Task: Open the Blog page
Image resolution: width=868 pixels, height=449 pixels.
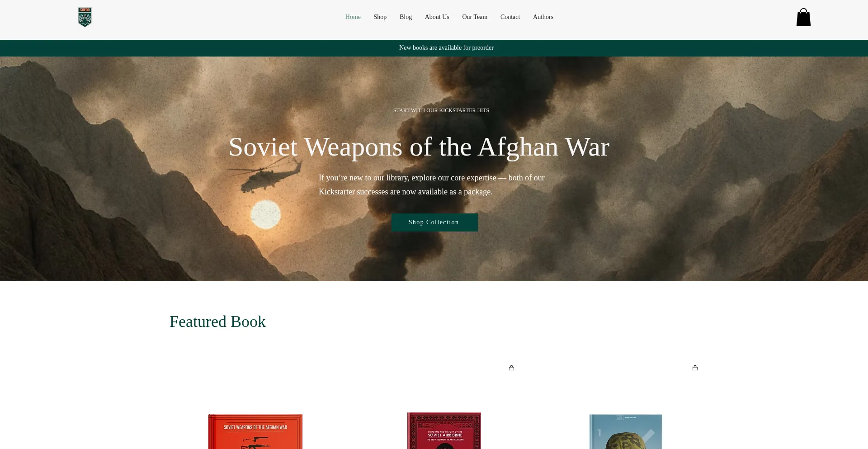Action: [x=406, y=17]
